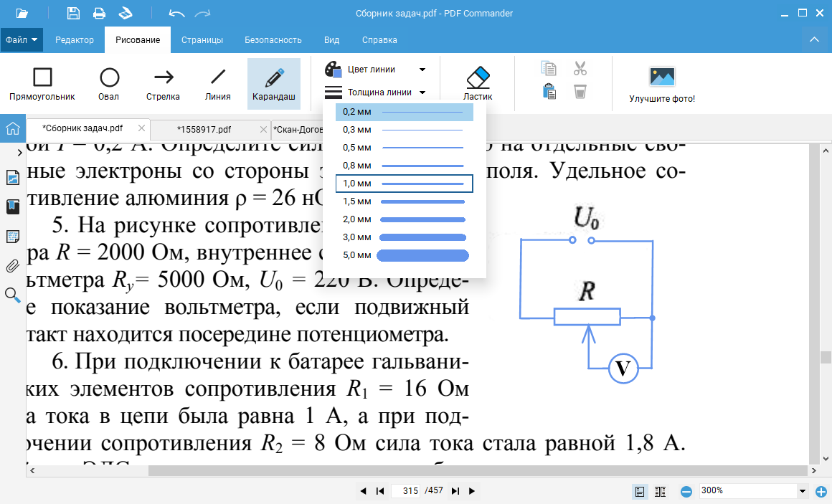
Task: Choose 3,0 мм line thickness
Action: (x=405, y=237)
